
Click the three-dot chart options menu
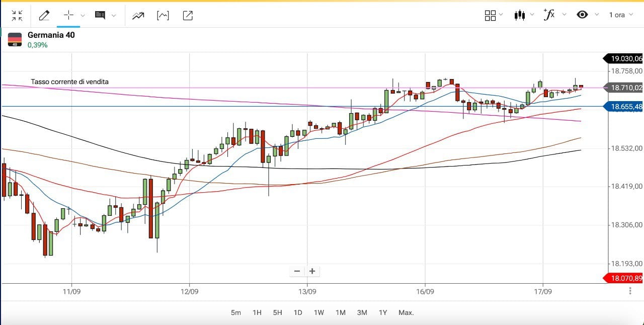(630, 291)
